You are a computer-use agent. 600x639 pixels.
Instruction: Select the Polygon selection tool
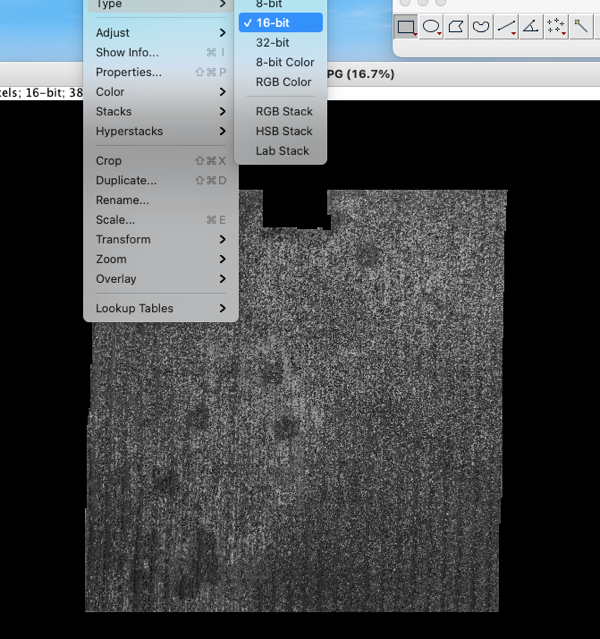click(x=456, y=27)
